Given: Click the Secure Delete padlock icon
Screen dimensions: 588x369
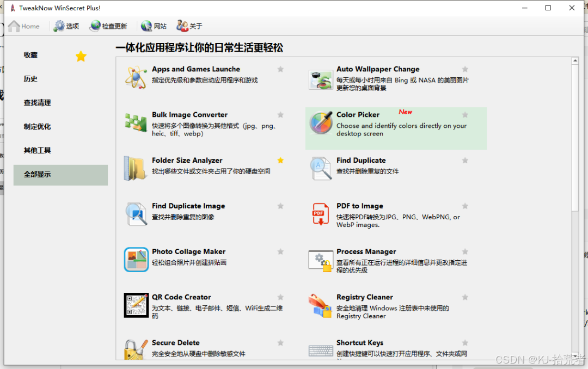Looking at the screenshot, I should click(x=136, y=349).
